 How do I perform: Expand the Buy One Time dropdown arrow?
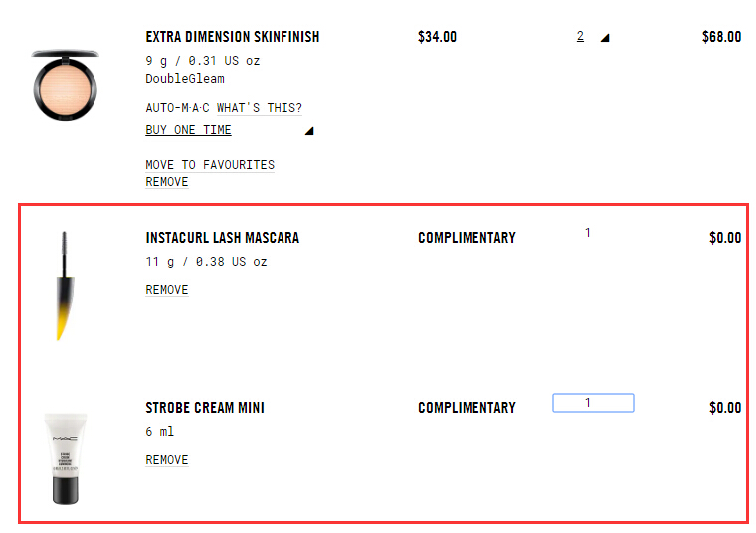tap(308, 131)
